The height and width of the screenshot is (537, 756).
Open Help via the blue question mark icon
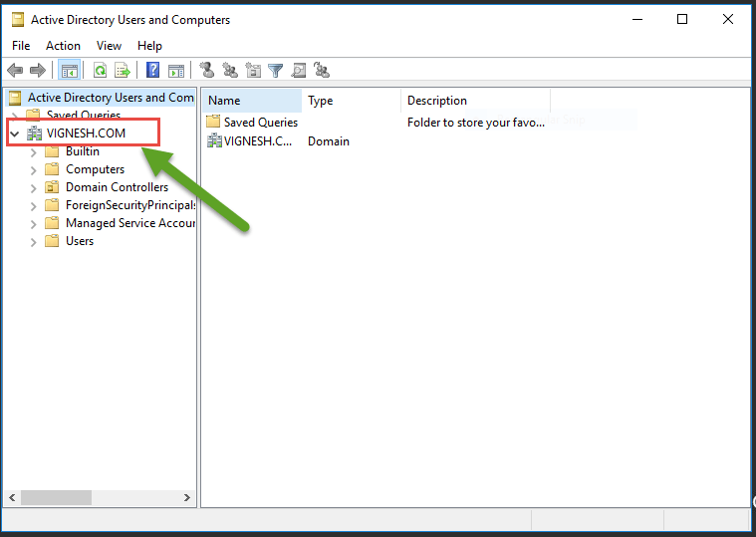tap(153, 70)
